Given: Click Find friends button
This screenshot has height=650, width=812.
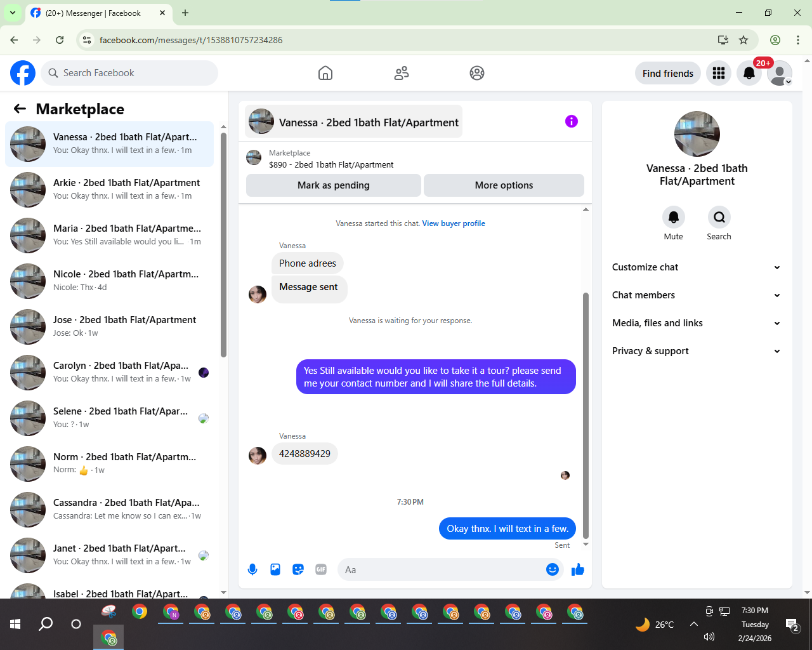Looking at the screenshot, I should [668, 73].
